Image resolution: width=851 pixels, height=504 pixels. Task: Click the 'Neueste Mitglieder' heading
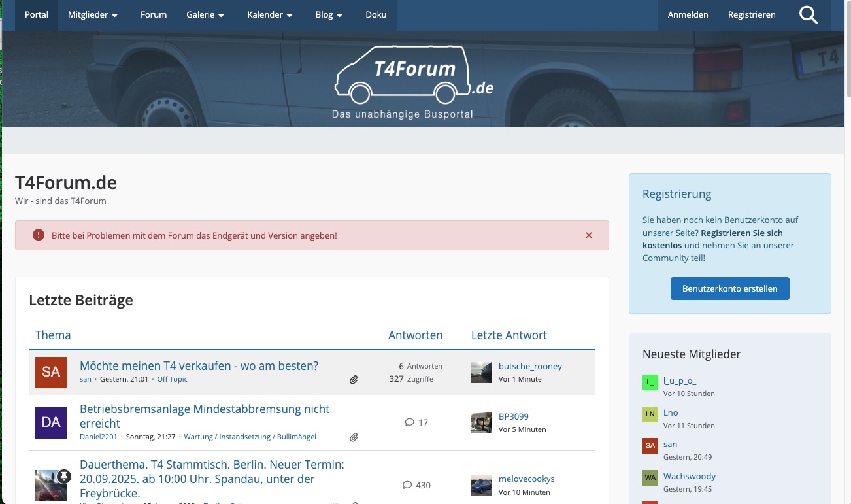(692, 354)
